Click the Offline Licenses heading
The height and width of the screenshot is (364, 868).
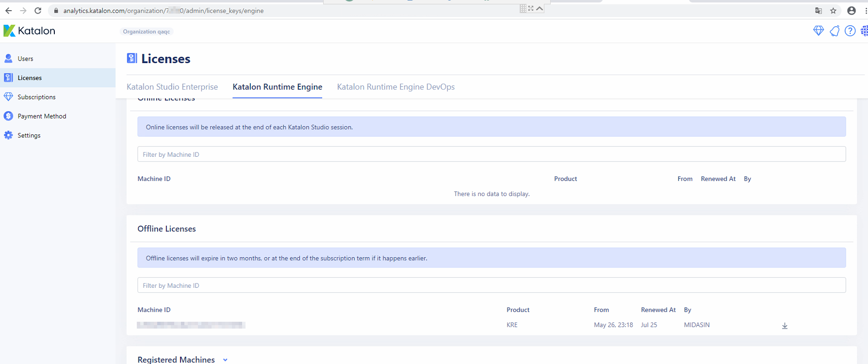(x=166, y=229)
